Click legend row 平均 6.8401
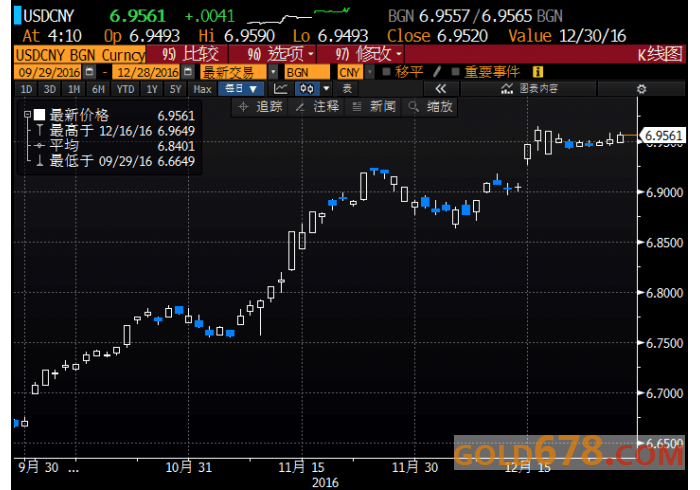Screen dimensions: 700x490 (116, 146)
